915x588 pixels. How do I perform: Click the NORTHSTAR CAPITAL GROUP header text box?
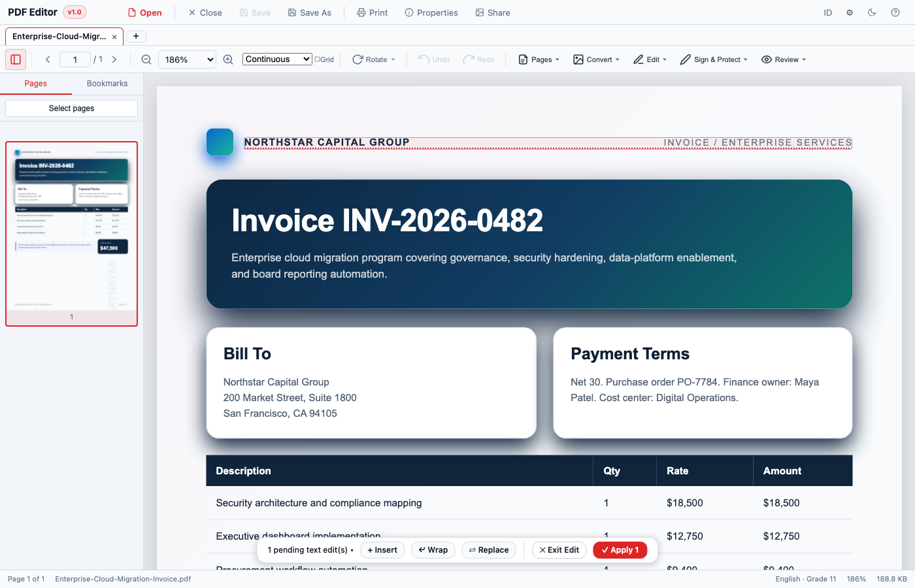[548, 143]
